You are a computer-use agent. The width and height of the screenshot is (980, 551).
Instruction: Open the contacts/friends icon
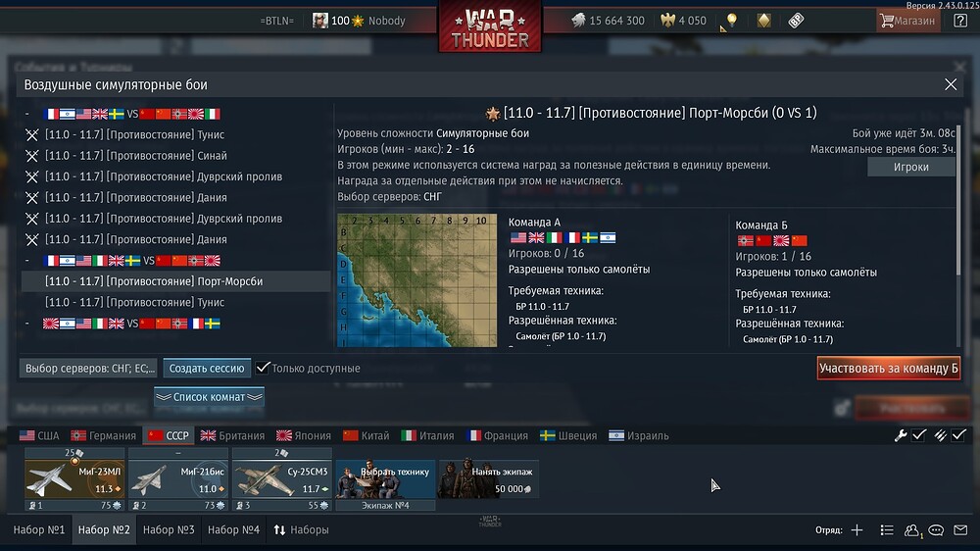point(911,530)
